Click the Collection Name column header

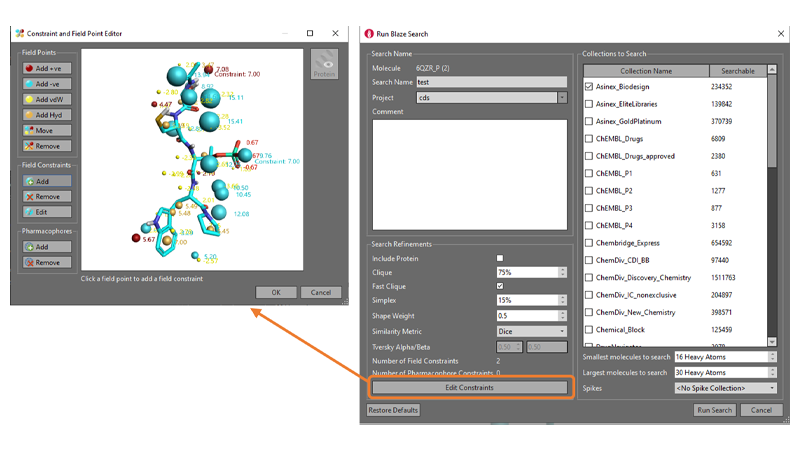coord(646,71)
